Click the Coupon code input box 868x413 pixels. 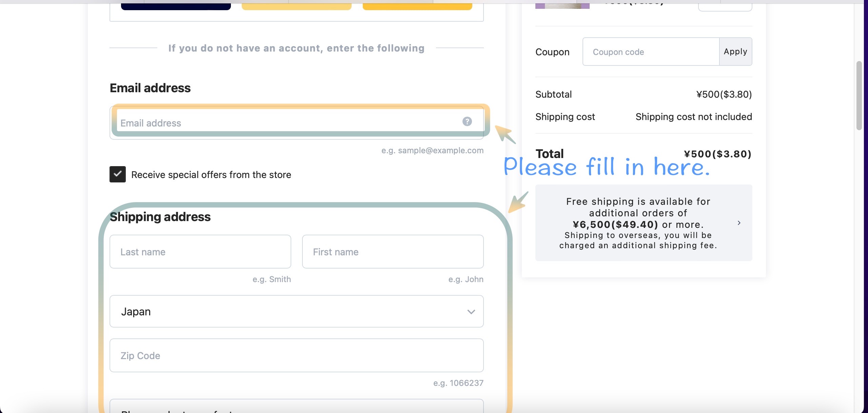pos(650,52)
